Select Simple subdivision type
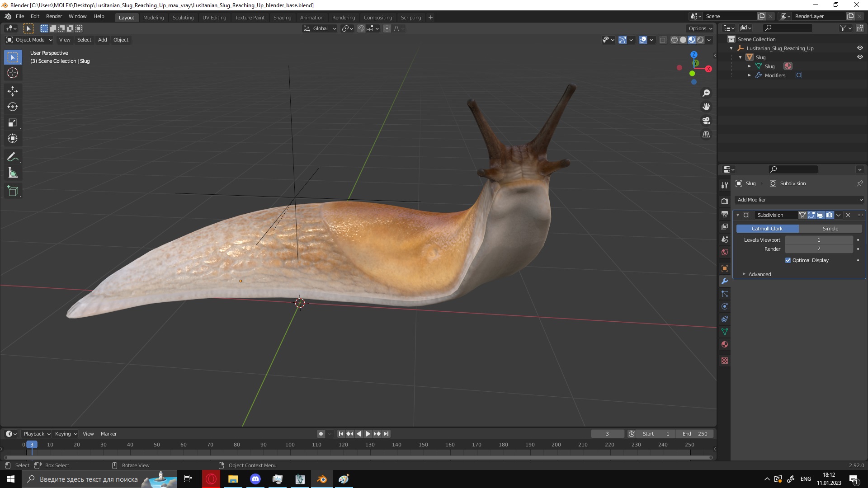Image resolution: width=868 pixels, height=488 pixels. point(830,229)
